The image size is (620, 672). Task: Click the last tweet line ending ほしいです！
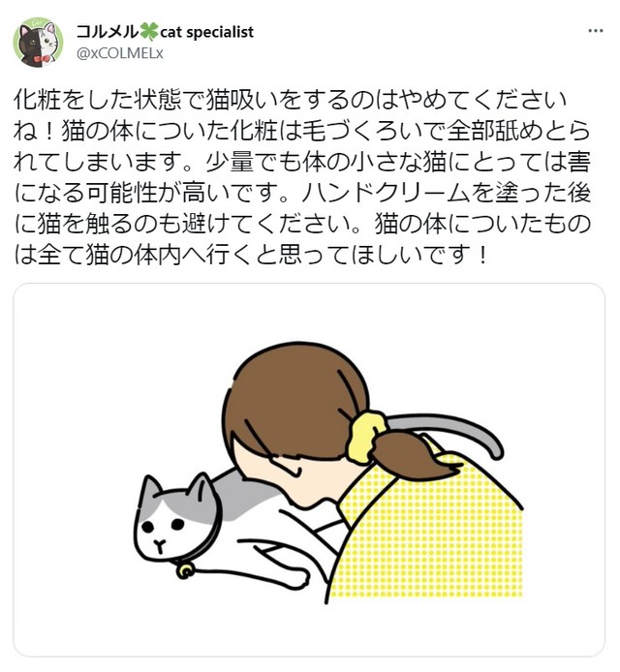[251, 255]
